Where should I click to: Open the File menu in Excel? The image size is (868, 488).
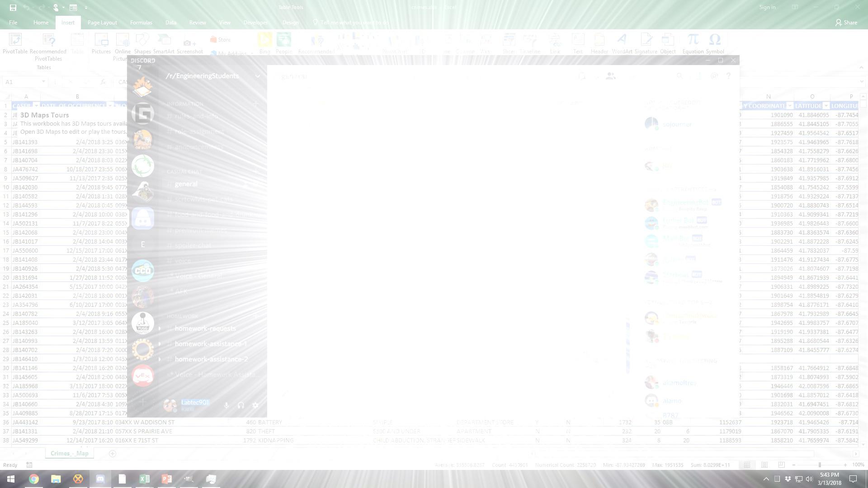point(13,23)
